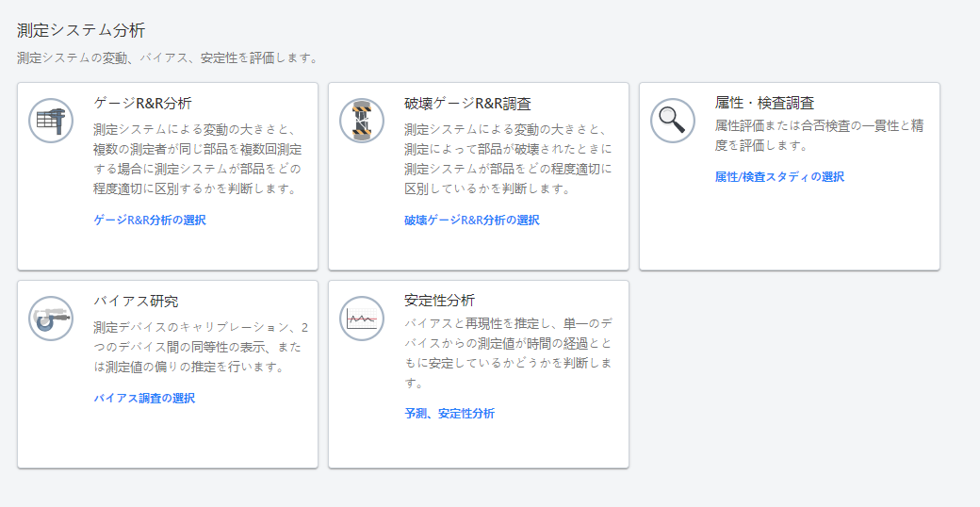Select the 破壊ゲージR&R調査 card title
980x507 pixels.
pos(467,103)
